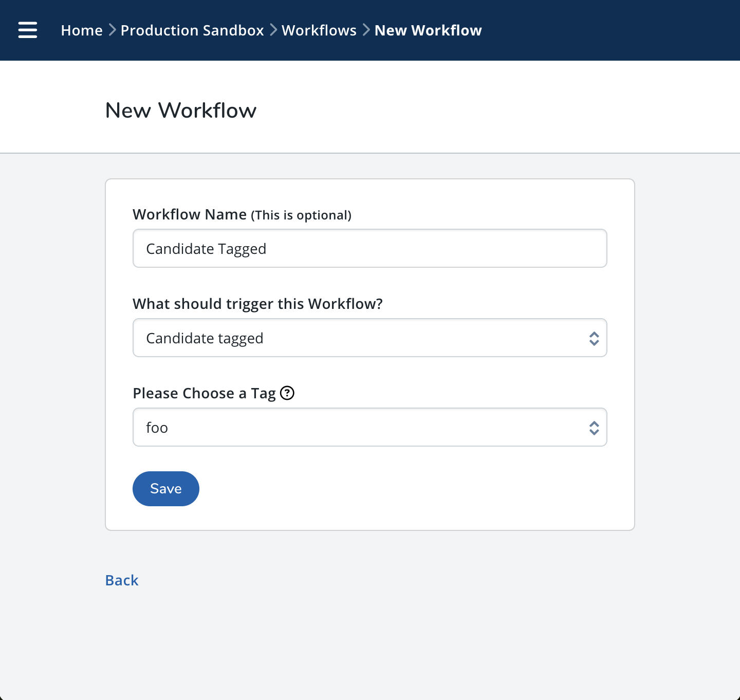Click the Back link
The image size is (740, 700).
pyautogui.click(x=122, y=580)
